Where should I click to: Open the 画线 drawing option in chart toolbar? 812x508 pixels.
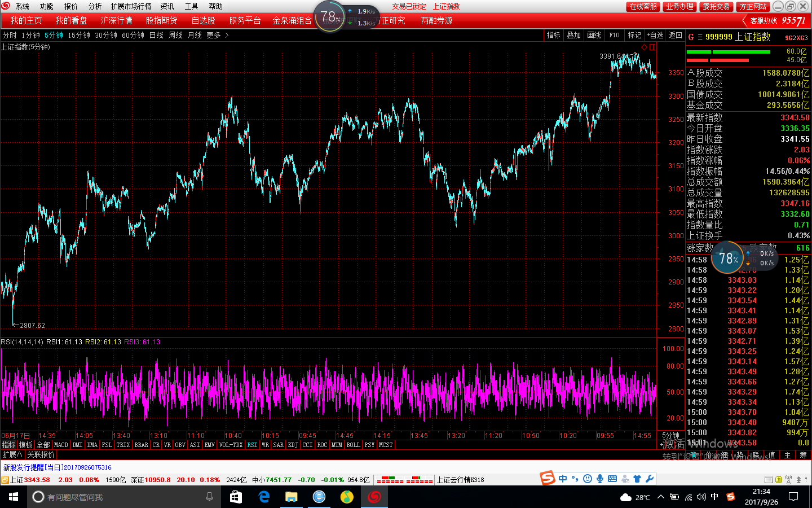pyautogui.click(x=594, y=35)
